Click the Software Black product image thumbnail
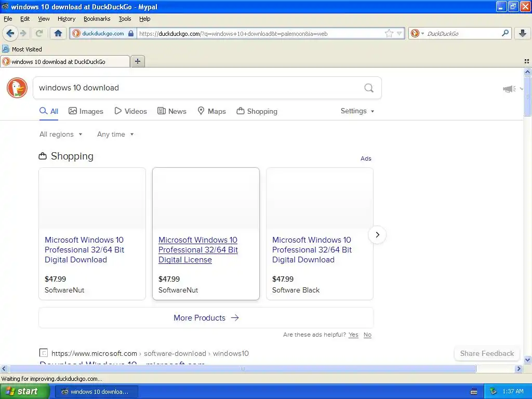This screenshot has width=532, height=399. tap(320, 198)
